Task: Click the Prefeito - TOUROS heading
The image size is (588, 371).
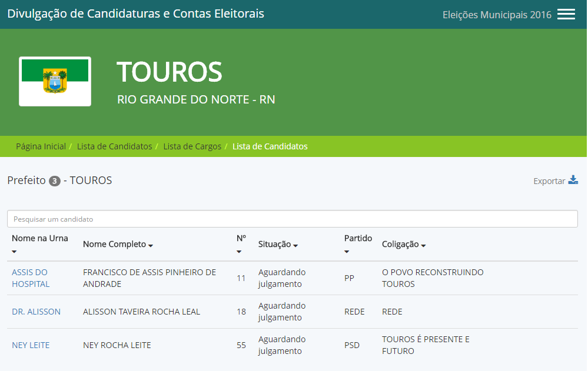Action: [x=59, y=181]
